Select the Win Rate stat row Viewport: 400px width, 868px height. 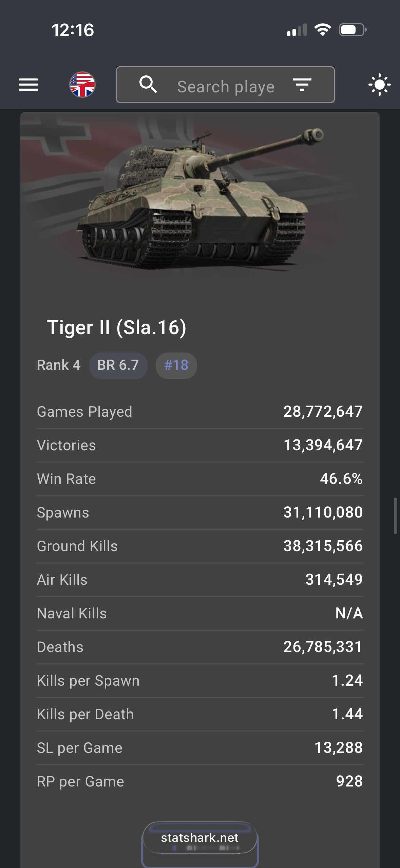click(200, 479)
